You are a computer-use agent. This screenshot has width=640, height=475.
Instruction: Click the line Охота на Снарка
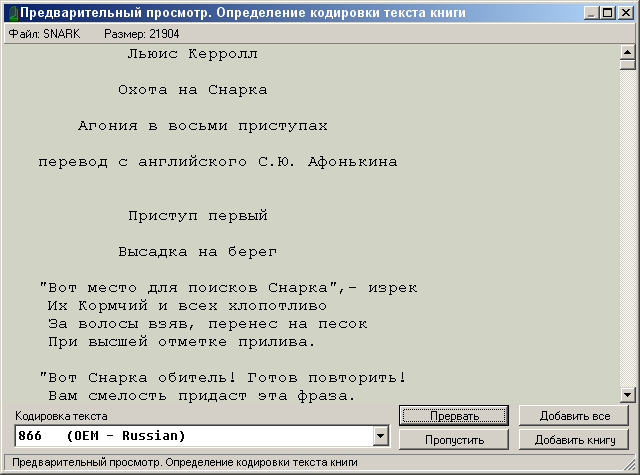pyautogui.click(x=193, y=90)
